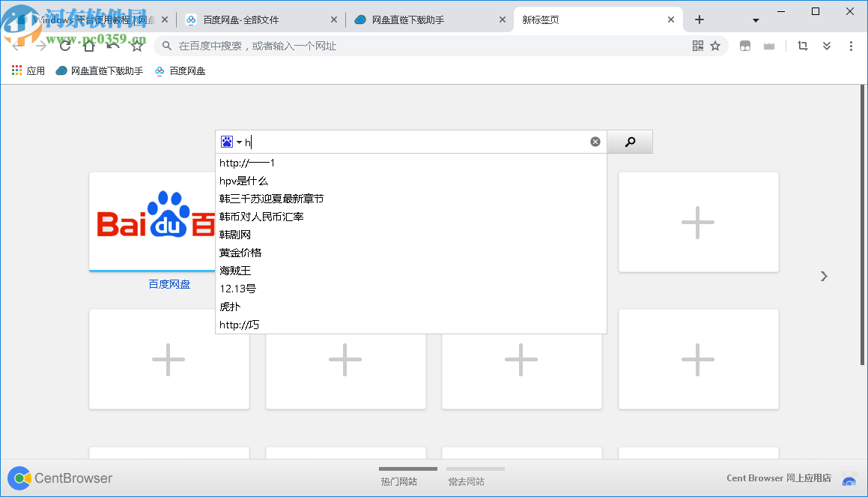868x497 pixels.
Task: Switch to 热门网站 view
Action: pyautogui.click(x=399, y=481)
